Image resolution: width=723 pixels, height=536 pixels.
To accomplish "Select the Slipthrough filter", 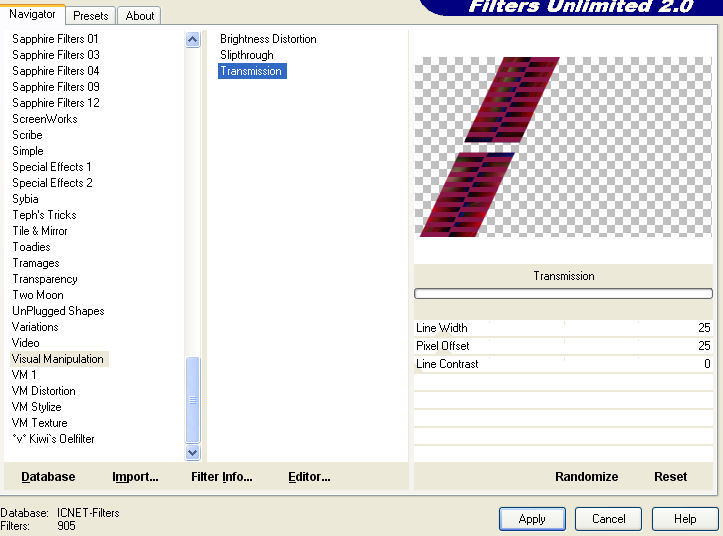I will (x=247, y=55).
